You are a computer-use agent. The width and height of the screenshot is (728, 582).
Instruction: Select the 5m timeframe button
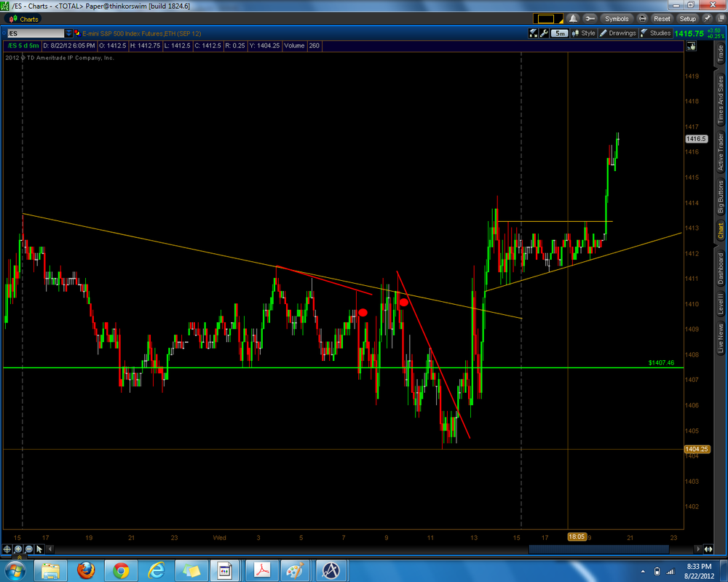coord(560,33)
